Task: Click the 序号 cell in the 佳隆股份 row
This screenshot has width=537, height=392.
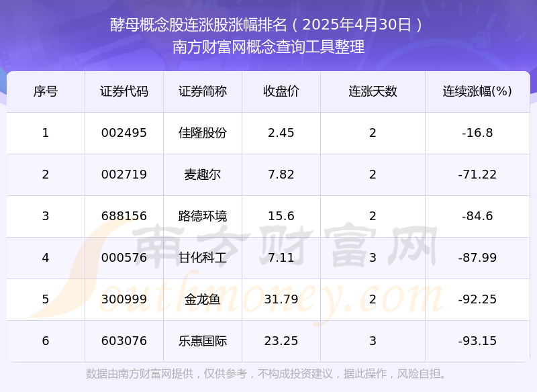Action: (46, 133)
